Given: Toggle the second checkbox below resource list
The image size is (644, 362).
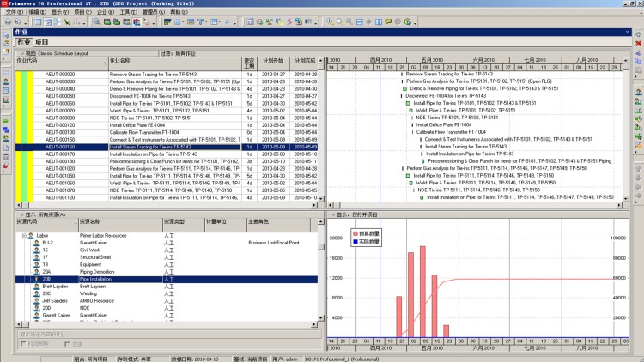Looking at the screenshot, I should pyautogui.click(x=67, y=344).
